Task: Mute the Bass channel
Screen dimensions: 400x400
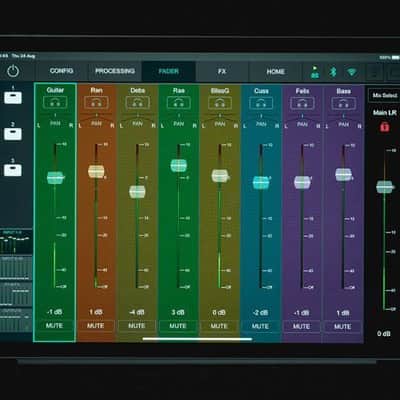Action: click(x=343, y=327)
